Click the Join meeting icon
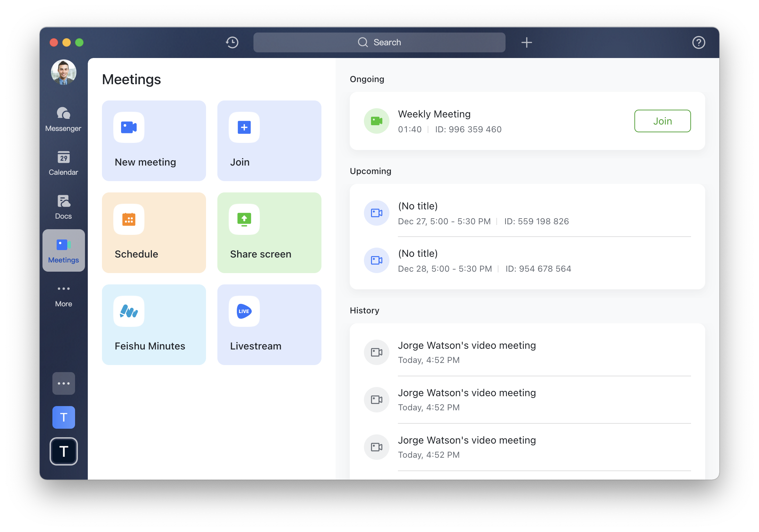759x532 pixels. click(245, 127)
